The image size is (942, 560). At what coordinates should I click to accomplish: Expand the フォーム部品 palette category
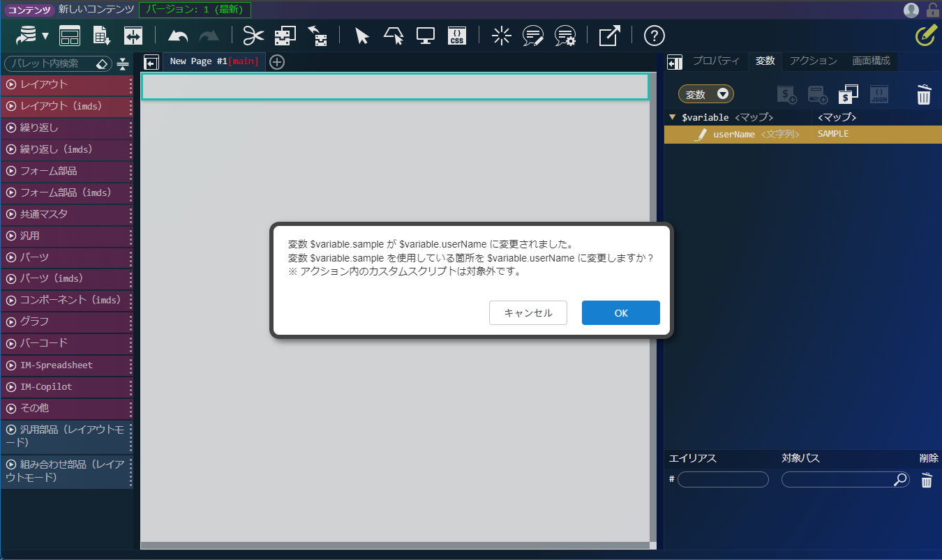tap(66, 171)
